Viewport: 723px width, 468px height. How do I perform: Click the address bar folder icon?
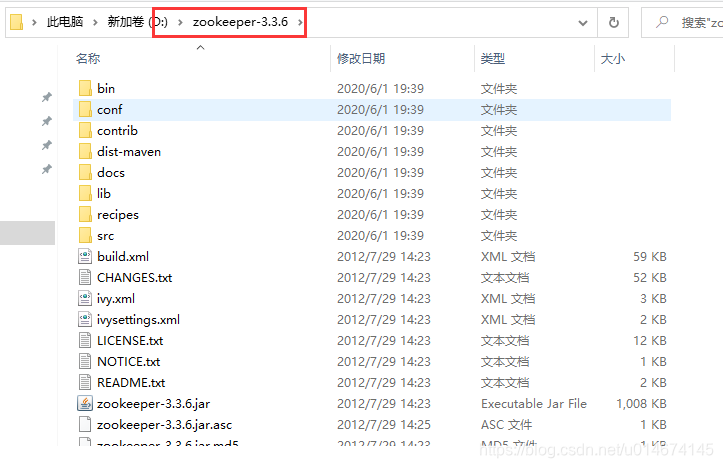pyautogui.click(x=17, y=22)
